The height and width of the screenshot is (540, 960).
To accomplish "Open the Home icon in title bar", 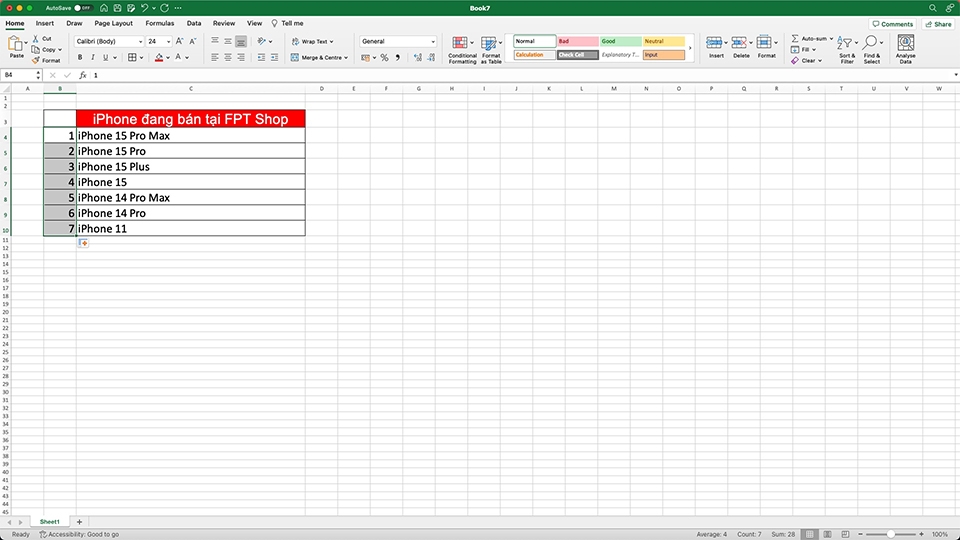I will point(104,8).
